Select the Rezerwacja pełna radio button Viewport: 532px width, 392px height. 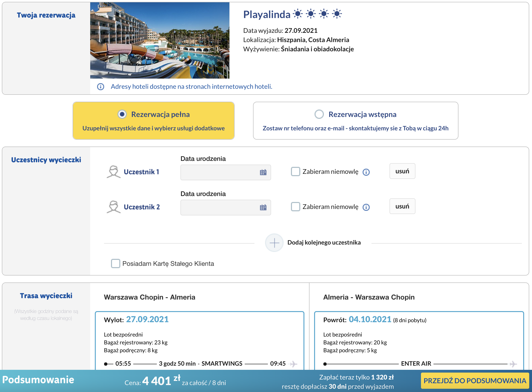pos(122,114)
